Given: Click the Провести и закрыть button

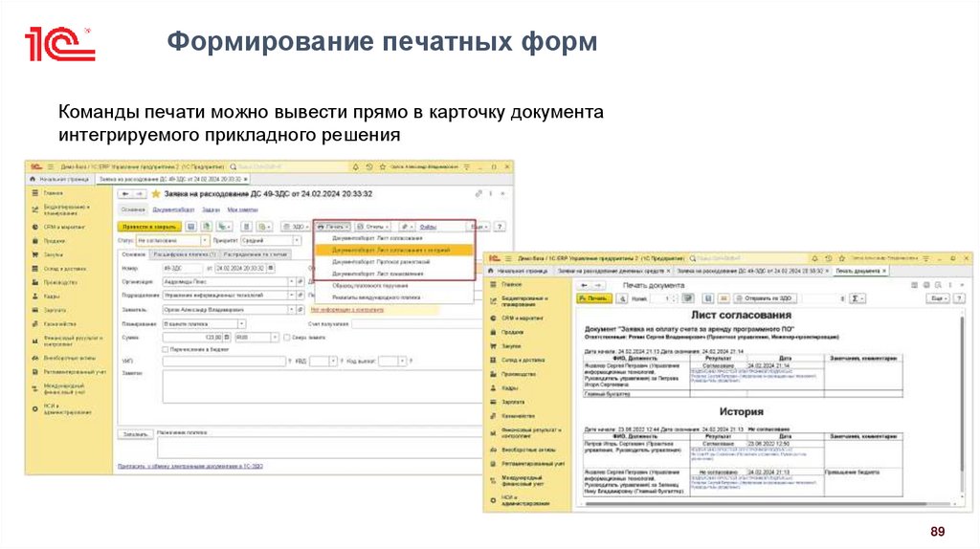Looking at the screenshot, I should [149, 227].
